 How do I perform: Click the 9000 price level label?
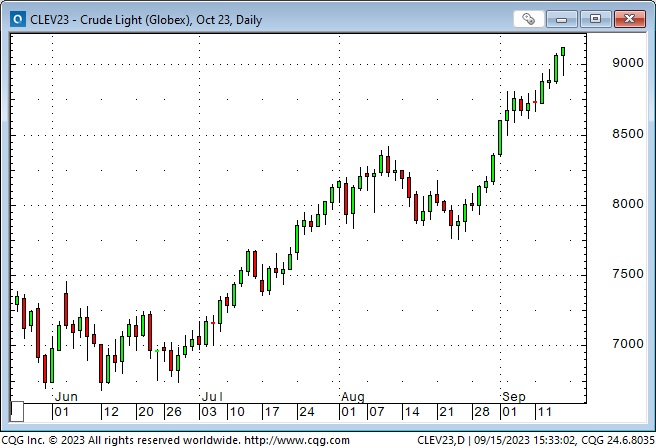click(628, 63)
